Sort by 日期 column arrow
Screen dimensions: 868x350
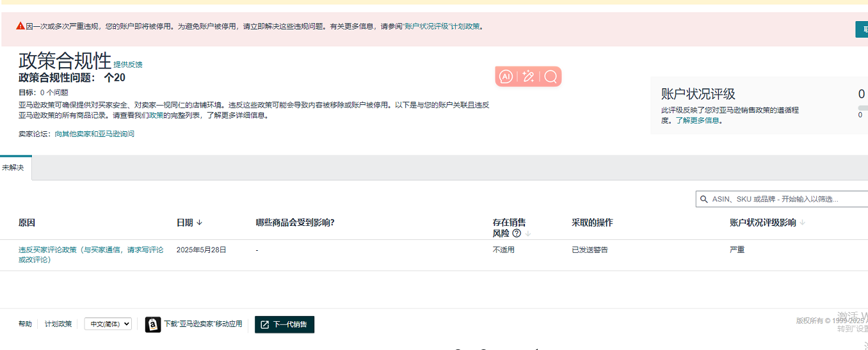click(200, 223)
